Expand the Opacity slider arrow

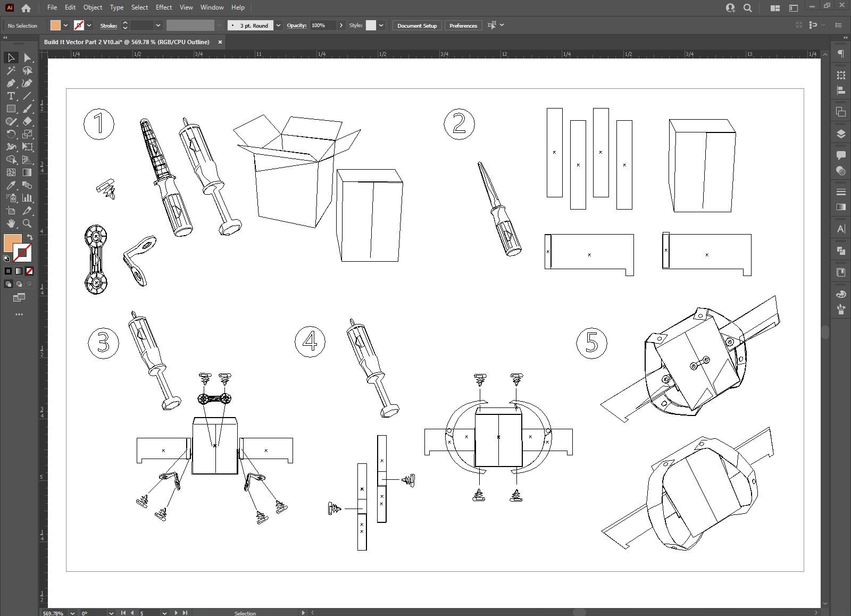tap(341, 26)
